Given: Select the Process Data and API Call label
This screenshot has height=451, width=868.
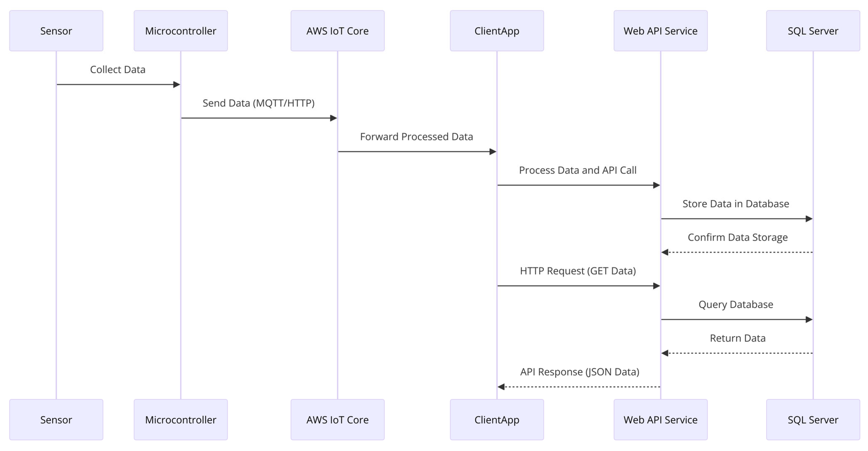Looking at the screenshot, I should click(578, 170).
